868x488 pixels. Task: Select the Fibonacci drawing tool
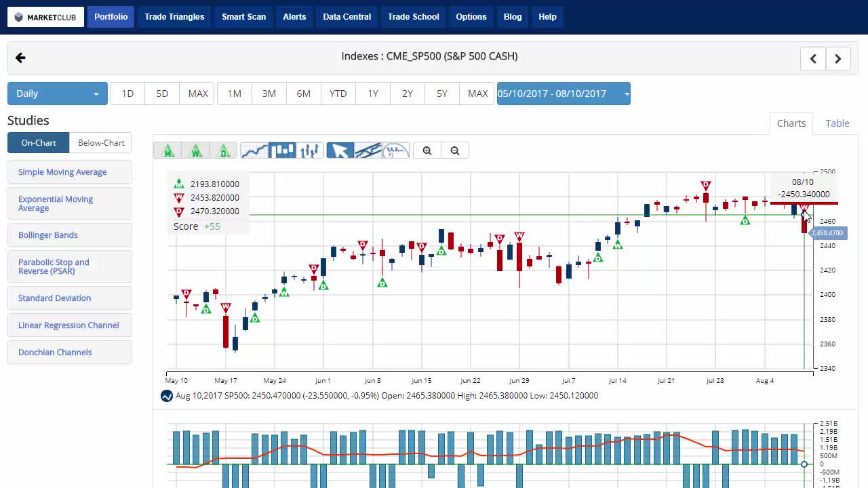(396, 150)
